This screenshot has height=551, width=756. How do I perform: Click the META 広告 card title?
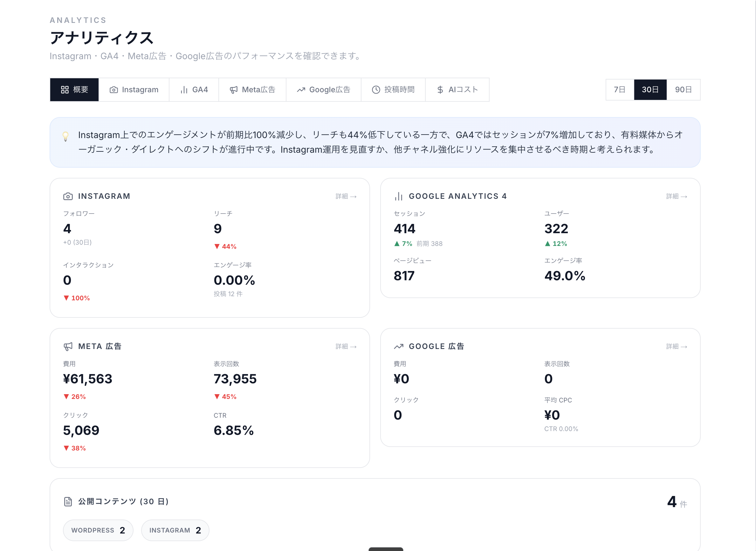coord(100,346)
